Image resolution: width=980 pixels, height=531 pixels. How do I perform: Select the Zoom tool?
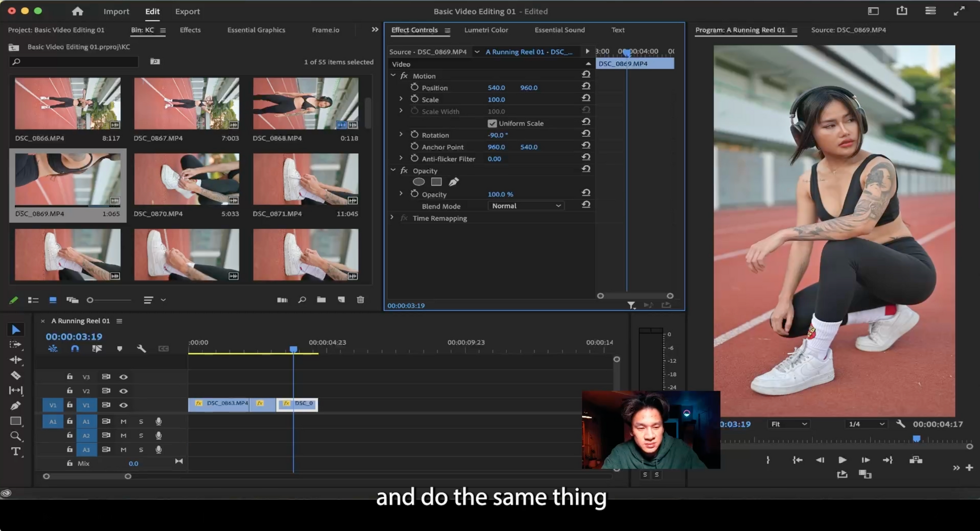coord(16,436)
